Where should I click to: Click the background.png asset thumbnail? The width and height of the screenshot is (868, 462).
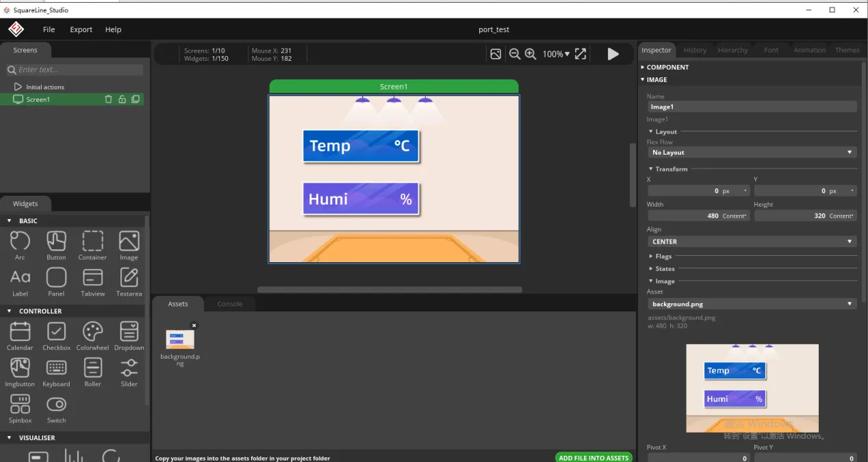pos(180,339)
